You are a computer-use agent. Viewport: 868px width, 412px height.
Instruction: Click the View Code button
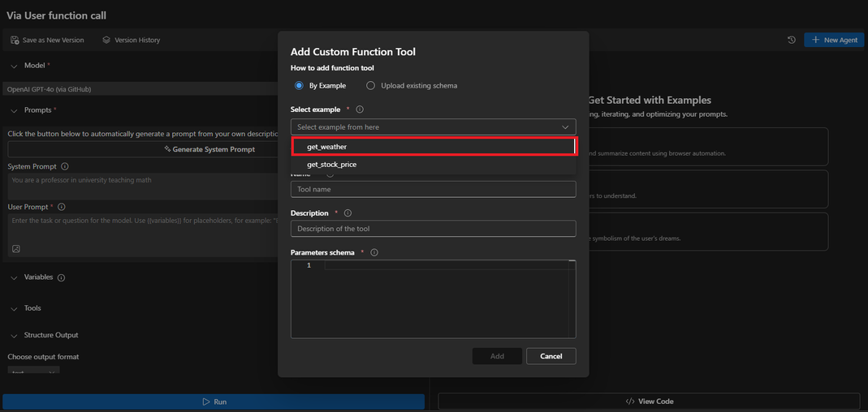coord(650,401)
